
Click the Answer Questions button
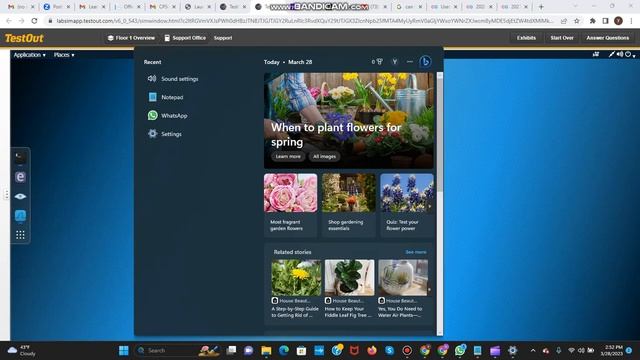[x=607, y=38]
